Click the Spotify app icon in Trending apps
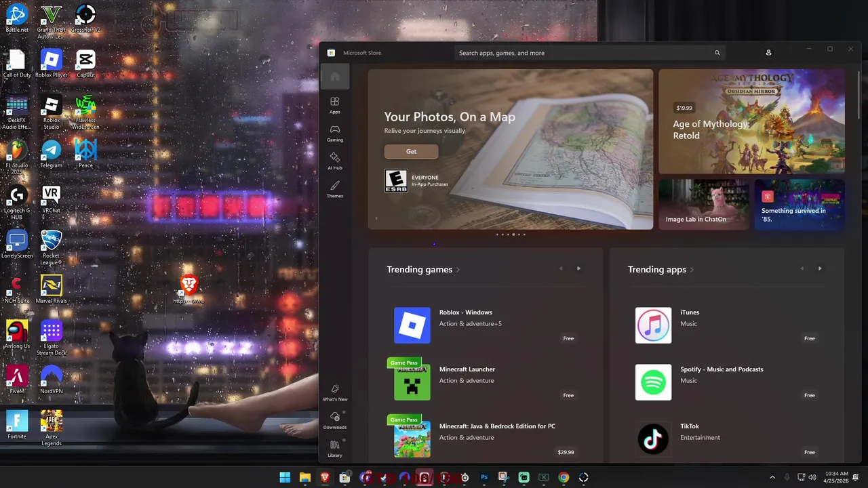The height and width of the screenshot is (488, 868). 654,382
